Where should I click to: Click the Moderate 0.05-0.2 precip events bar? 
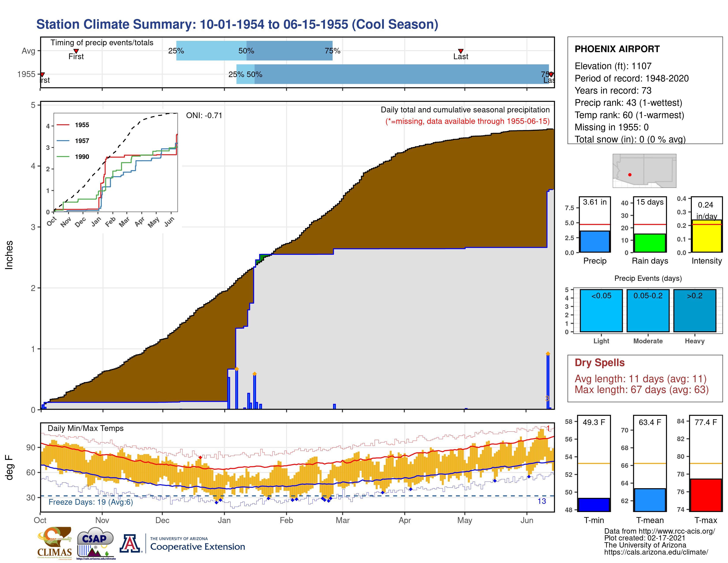pos(648,310)
